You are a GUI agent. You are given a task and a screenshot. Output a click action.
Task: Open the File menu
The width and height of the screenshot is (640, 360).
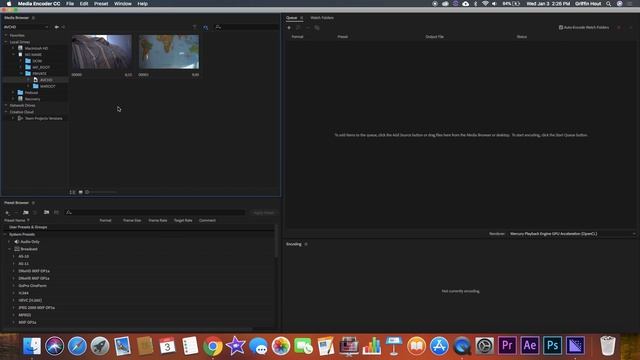tap(70, 4)
